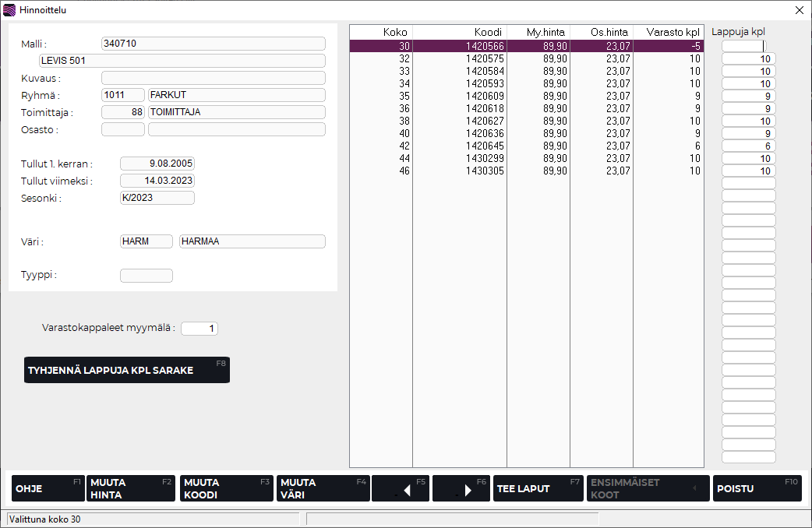Viewport: 812px width, 528px height.
Task: Click the Koko column header
Action: (x=381, y=32)
